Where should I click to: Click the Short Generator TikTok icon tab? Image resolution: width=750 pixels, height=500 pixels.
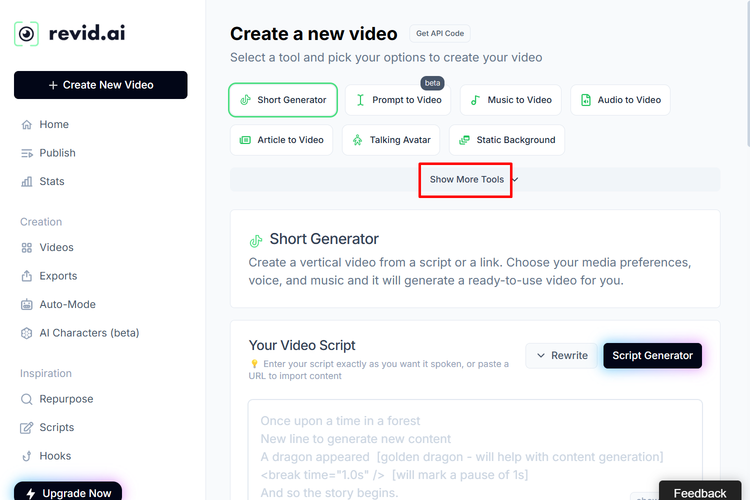[245, 100]
